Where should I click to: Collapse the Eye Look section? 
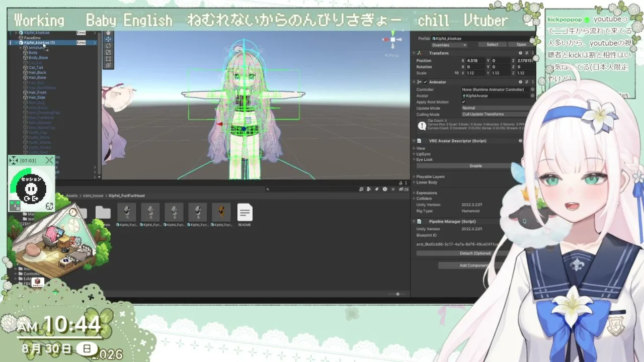[x=414, y=159]
